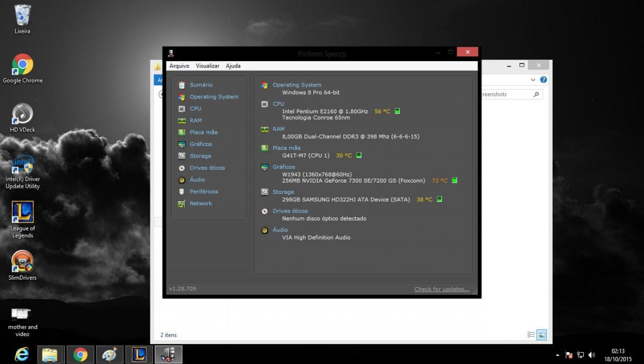
Task: Open the HD VDeck desktop shortcut
Action: [23, 118]
